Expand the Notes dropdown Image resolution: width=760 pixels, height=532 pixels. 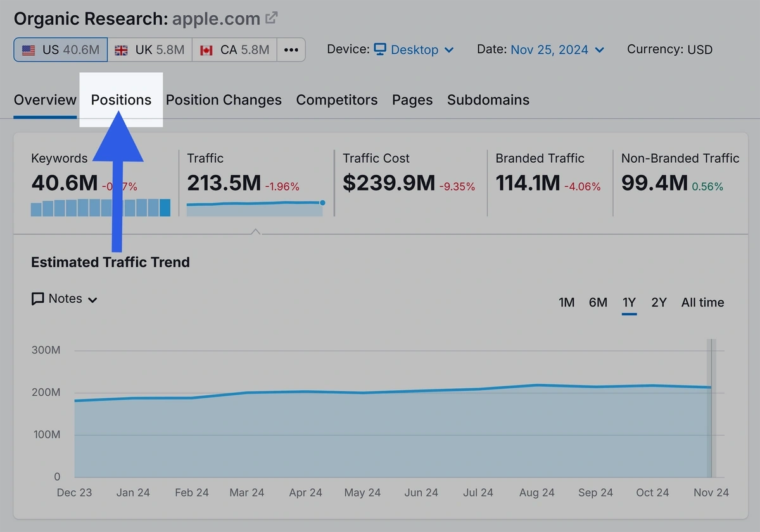pos(65,299)
